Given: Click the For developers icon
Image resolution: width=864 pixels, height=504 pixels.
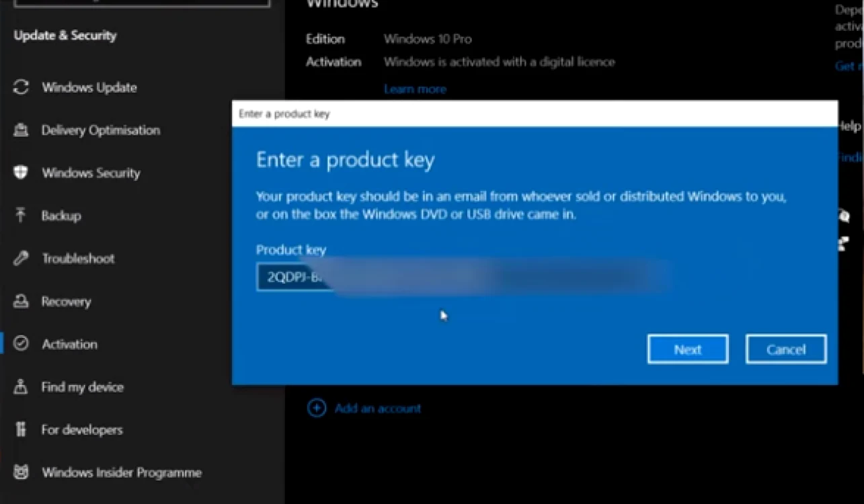Looking at the screenshot, I should [21, 429].
